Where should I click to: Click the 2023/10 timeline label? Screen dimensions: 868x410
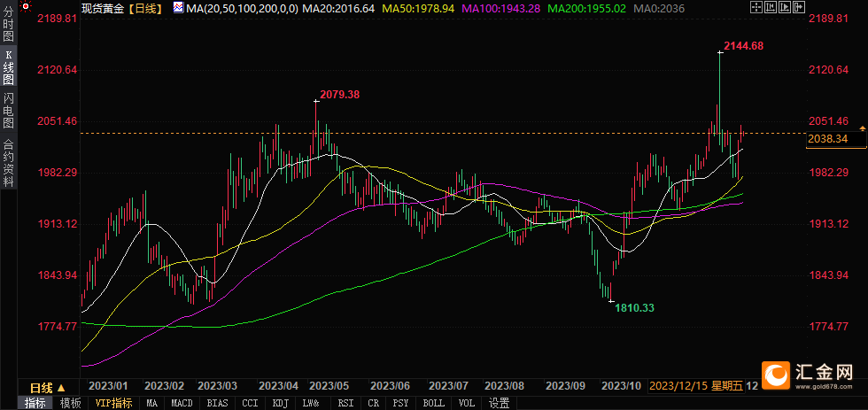click(621, 385)
